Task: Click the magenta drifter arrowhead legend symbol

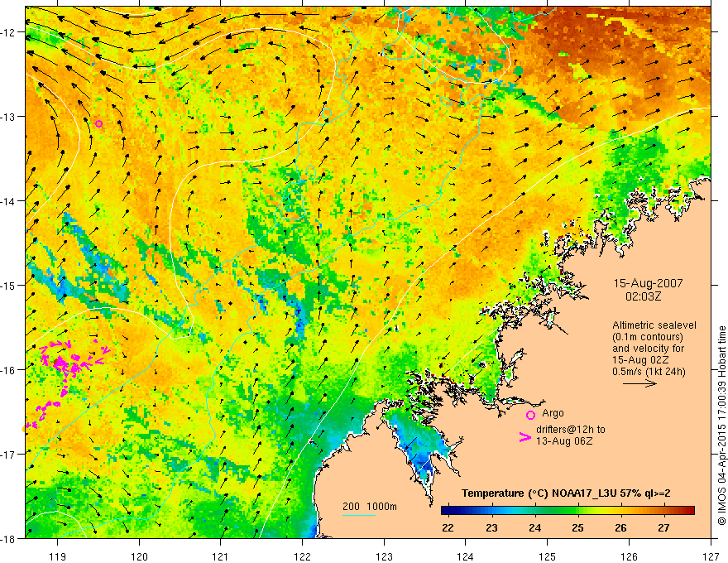Action: (524, 437)
